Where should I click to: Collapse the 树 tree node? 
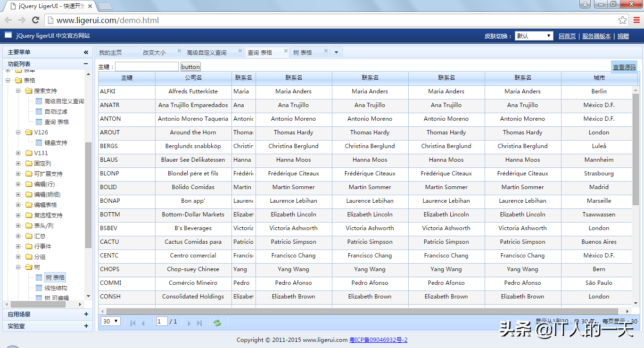18,267
